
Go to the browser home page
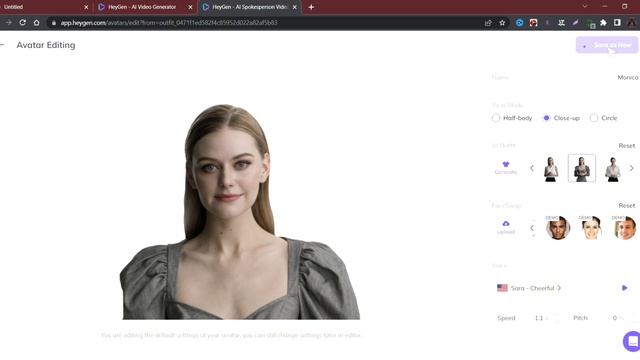point(36,23)
